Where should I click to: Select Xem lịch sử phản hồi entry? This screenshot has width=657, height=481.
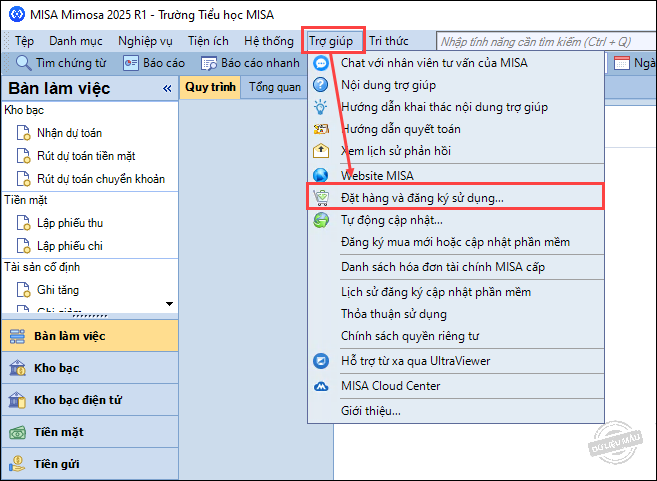click(x=456, y=151)
